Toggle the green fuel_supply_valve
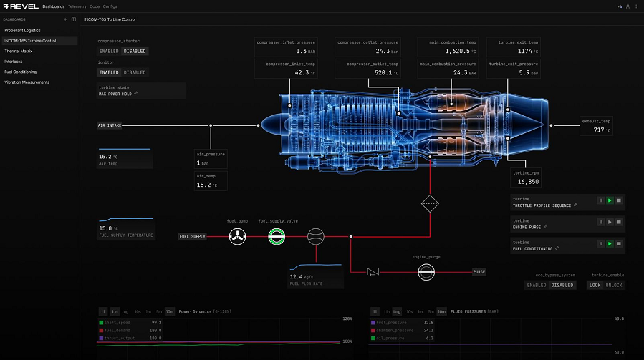This screenshot has height=360, width=644. (276, 236)
